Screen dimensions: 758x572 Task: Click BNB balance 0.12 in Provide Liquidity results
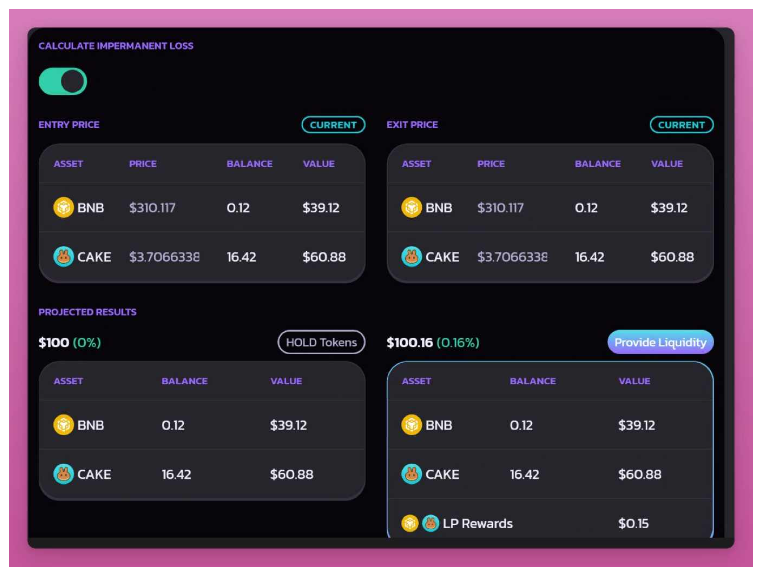pyautogui.click(x=521, y=425)
